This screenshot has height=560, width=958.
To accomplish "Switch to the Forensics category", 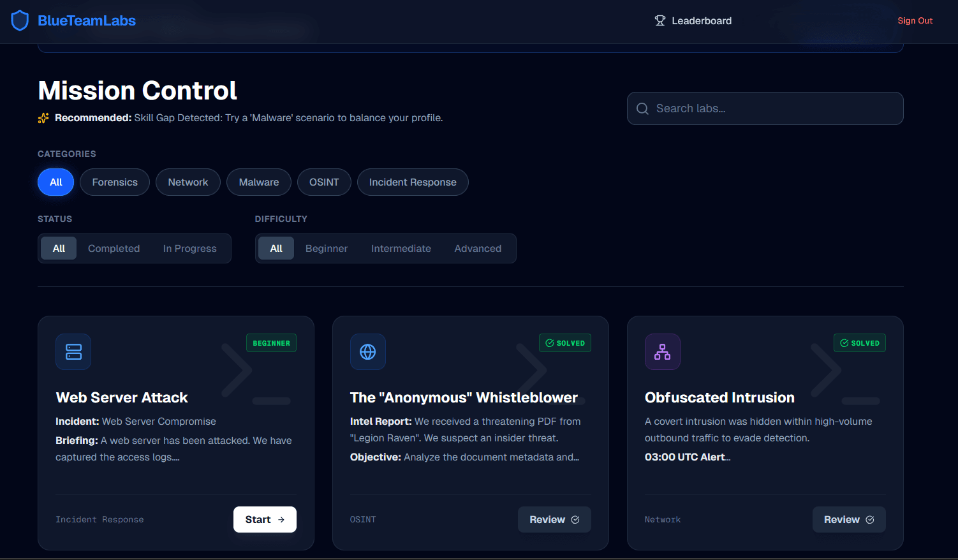I will click(114, 182).
